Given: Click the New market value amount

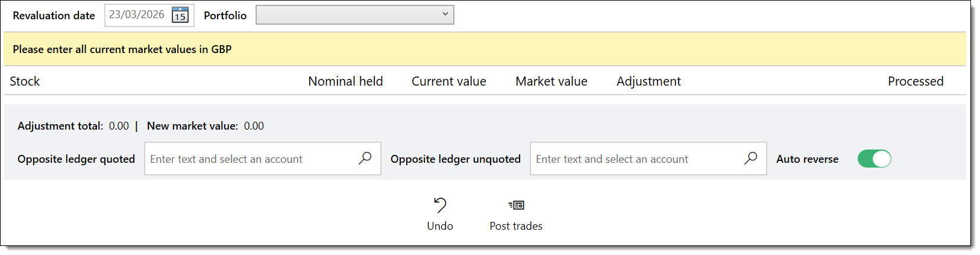Looking at the screenshot, I should coord(254,126).
